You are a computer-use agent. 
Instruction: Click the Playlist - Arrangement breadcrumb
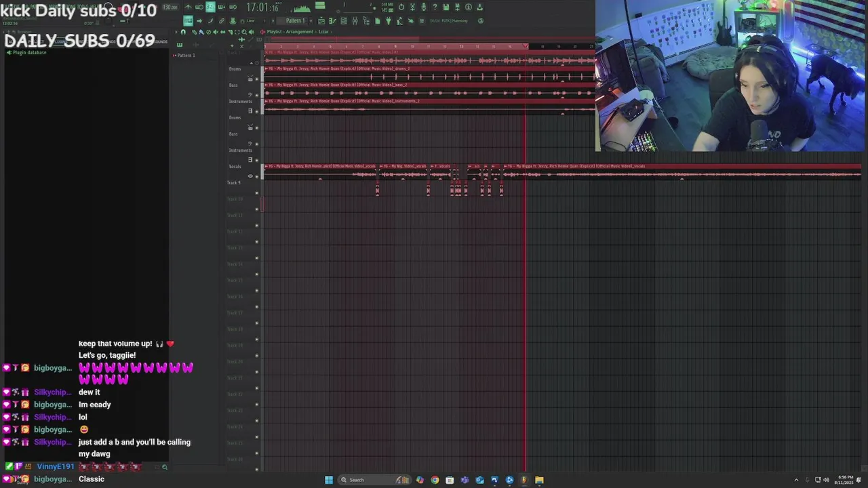coord(290,32)
